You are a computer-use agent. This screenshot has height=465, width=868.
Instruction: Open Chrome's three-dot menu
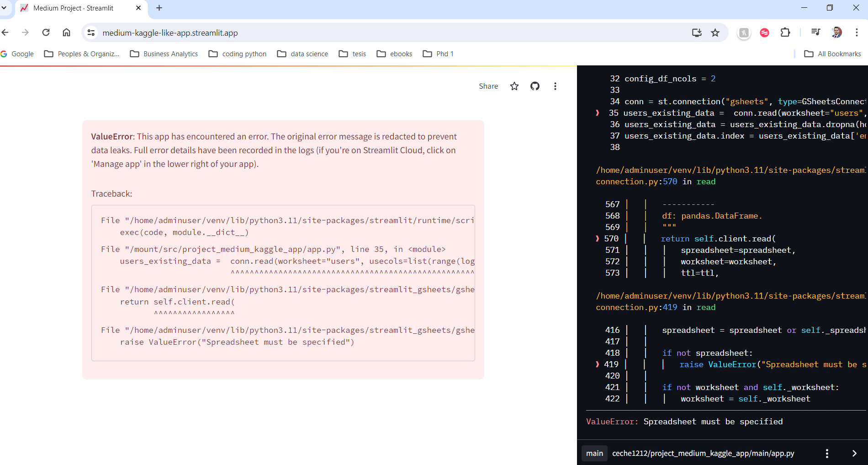(857, 32)
